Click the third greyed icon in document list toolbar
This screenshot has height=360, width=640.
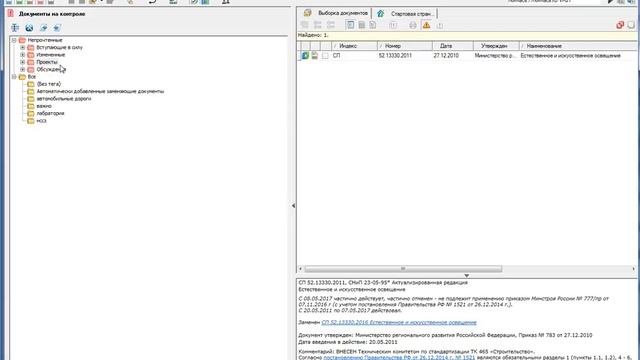click(x=331, y=25)
